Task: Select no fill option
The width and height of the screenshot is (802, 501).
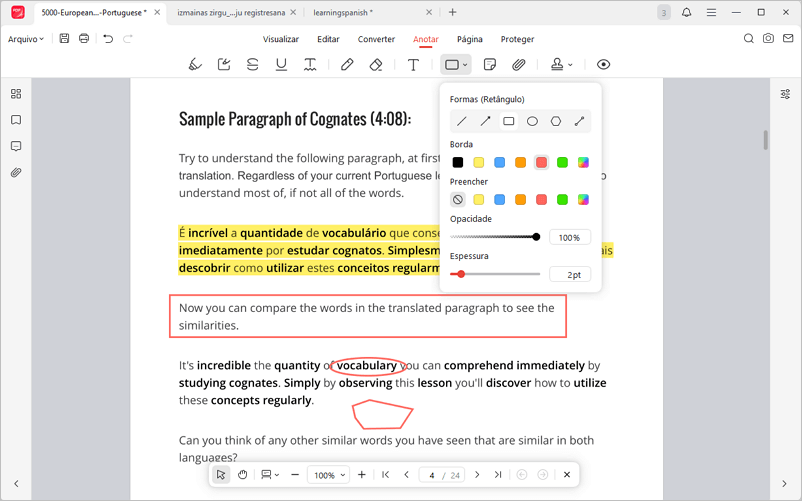Action: [458, 199]
